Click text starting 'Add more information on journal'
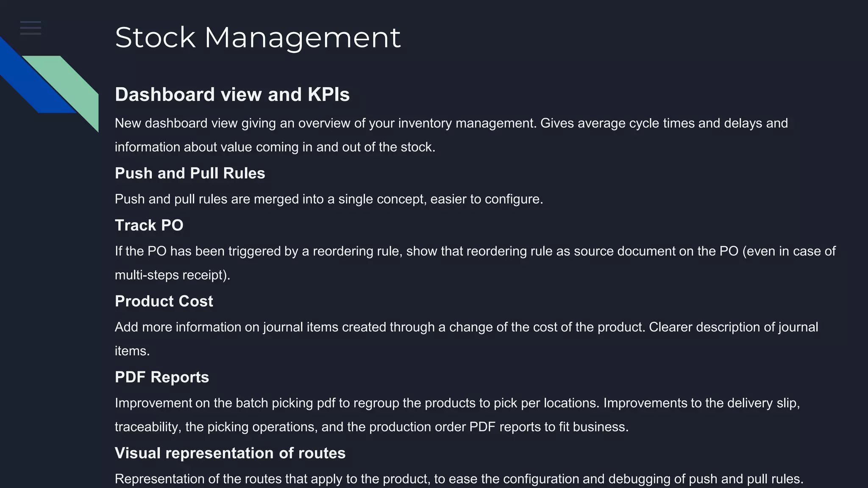This screenshot has height=488, width=868. (x=467, y=327)
